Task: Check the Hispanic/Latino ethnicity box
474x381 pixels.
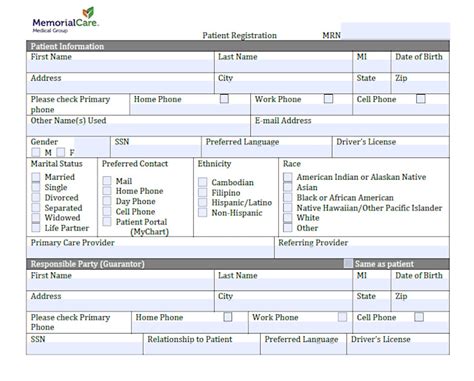Action: point(202,202)
